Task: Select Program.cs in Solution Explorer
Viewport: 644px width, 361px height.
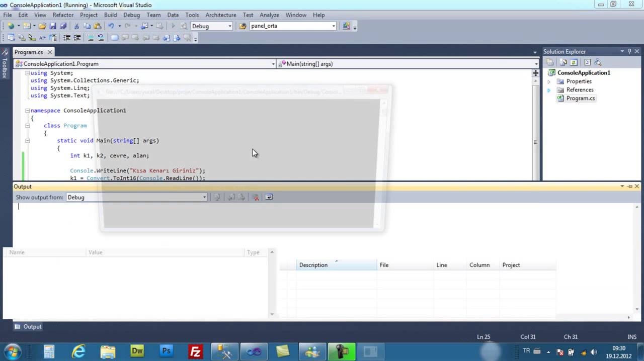Action: [x=581, y=99]
